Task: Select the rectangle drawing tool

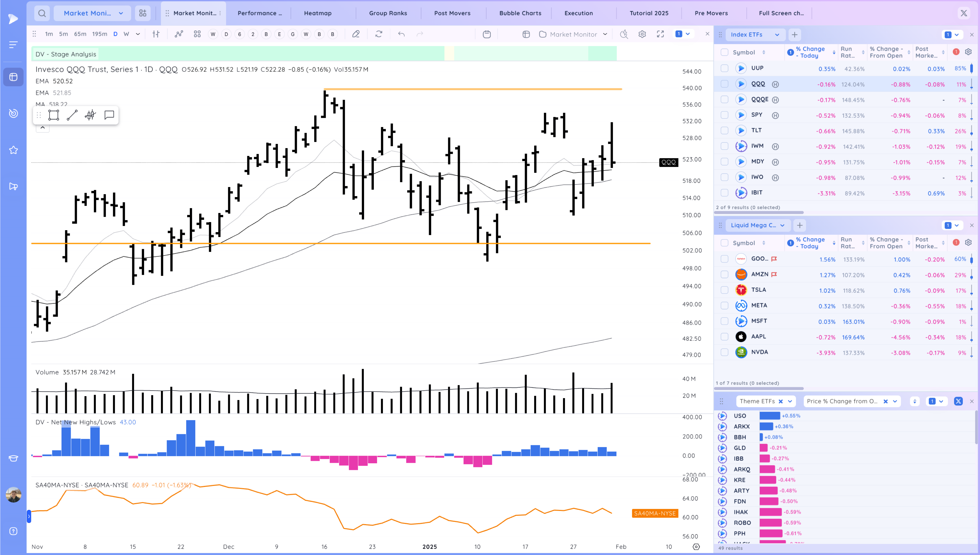Action: tap(54, 115)
